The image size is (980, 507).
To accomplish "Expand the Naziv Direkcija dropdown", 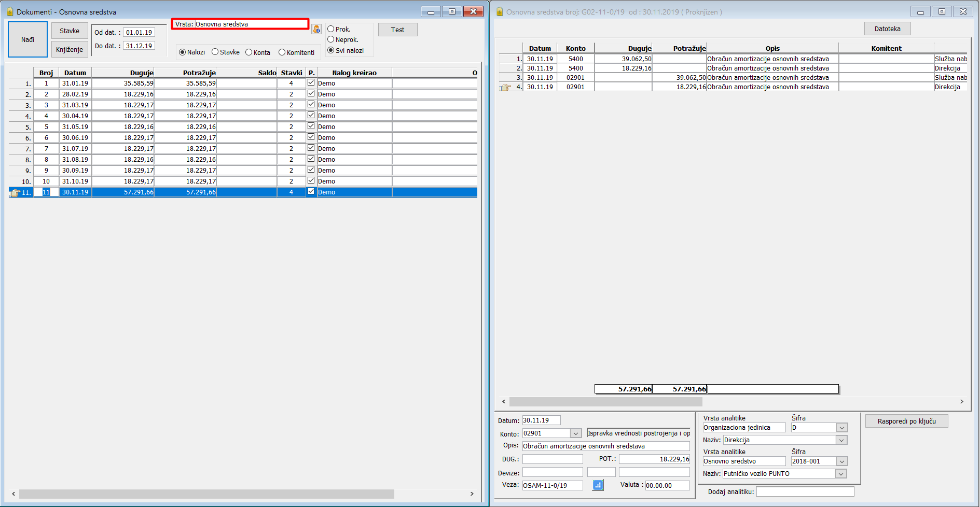I will [841, 440].
